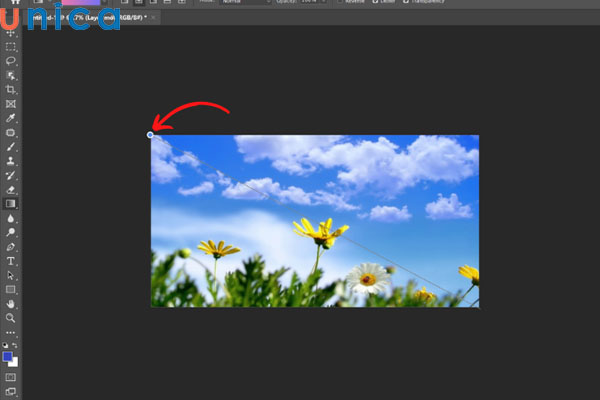Select the Eraser tool
600x400 pixels.
[10, 190]
